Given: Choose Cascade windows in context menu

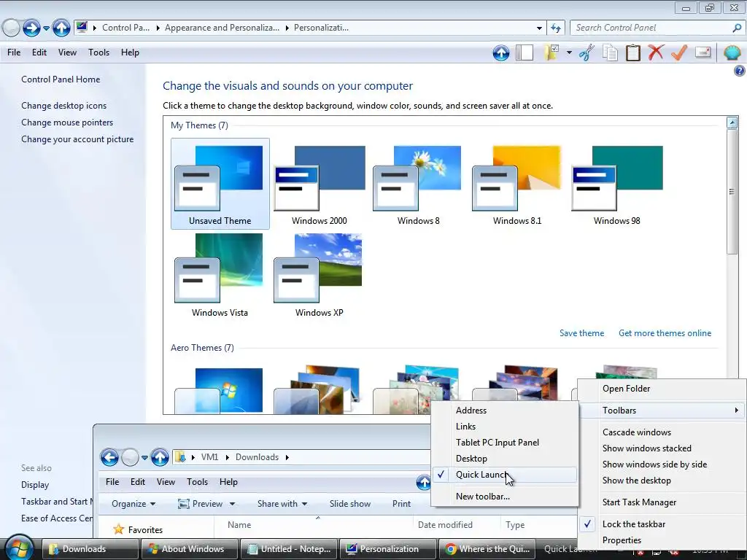Looking at the screenshot, I should (662, 432).
